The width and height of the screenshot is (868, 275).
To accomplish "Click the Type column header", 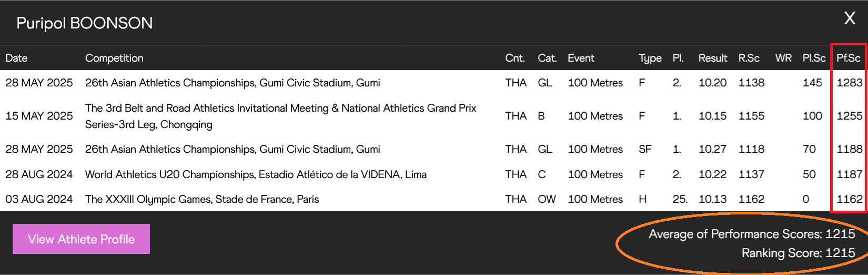I will pos(650,58).
